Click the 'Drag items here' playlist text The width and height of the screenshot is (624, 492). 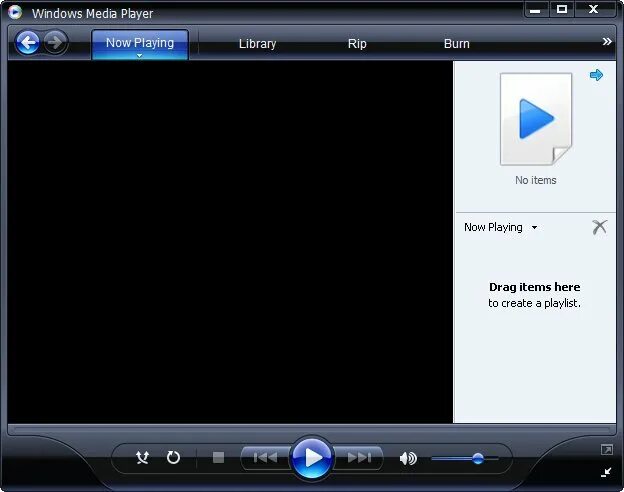click(x=534, y=287)
